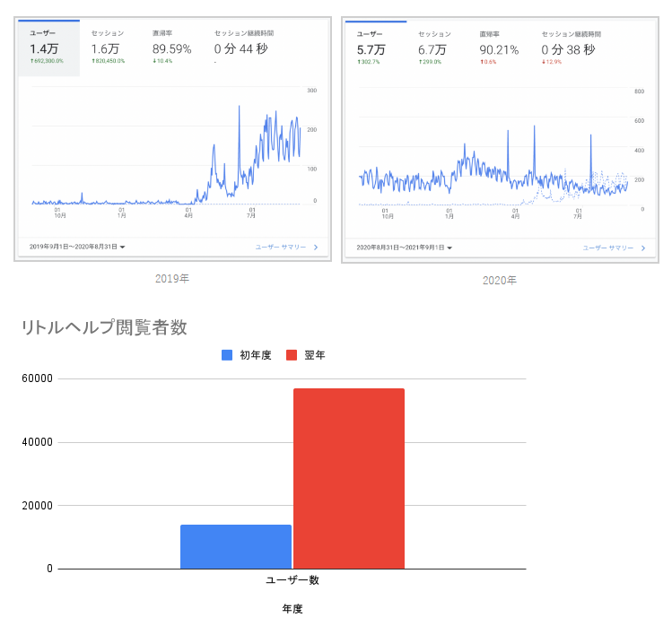Image resolution: width=672 pixels, height=626 pixels.
Task: Select the セッション継続時間 0分38秒 tab
Action: pos(572,48)
